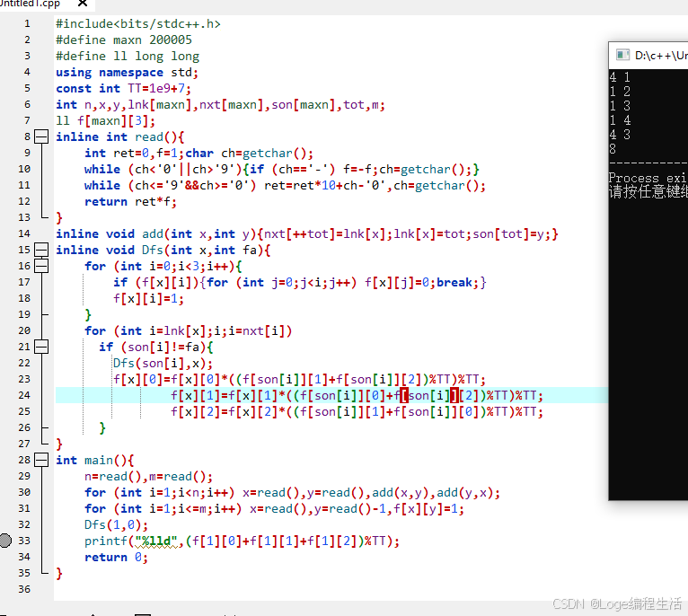Screen dimensions: 688x616
Task: Place cursor on '#define maxn 200005' line
Action: [x=124, y=40]
